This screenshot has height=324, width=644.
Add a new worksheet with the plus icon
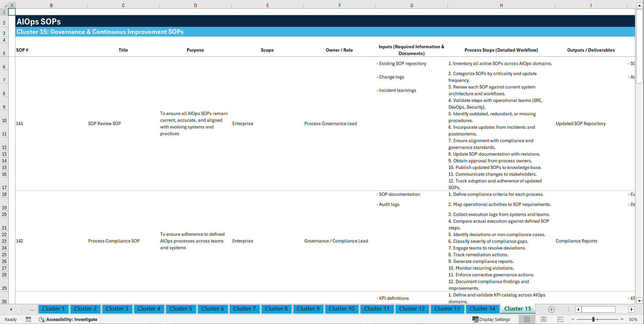[x=551, y=309]
